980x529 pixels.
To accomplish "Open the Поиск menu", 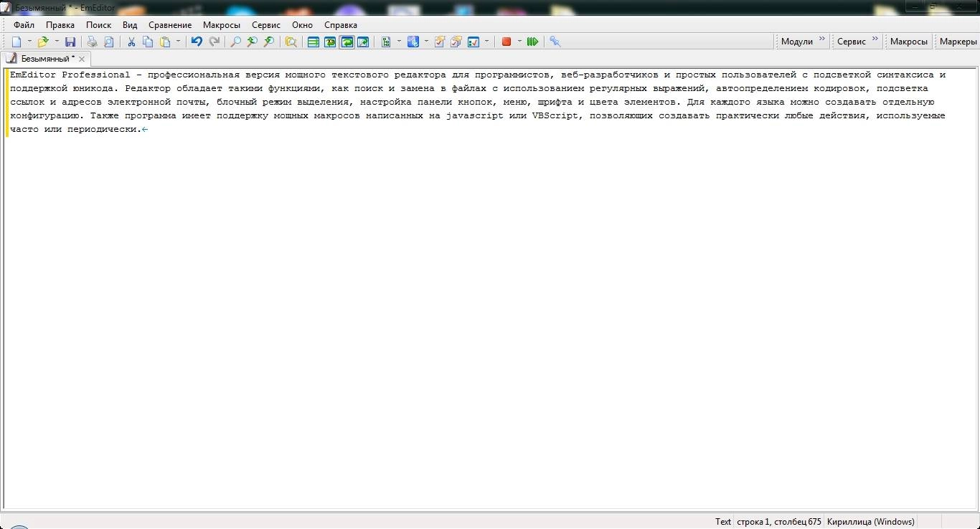I will coord(99,25).
